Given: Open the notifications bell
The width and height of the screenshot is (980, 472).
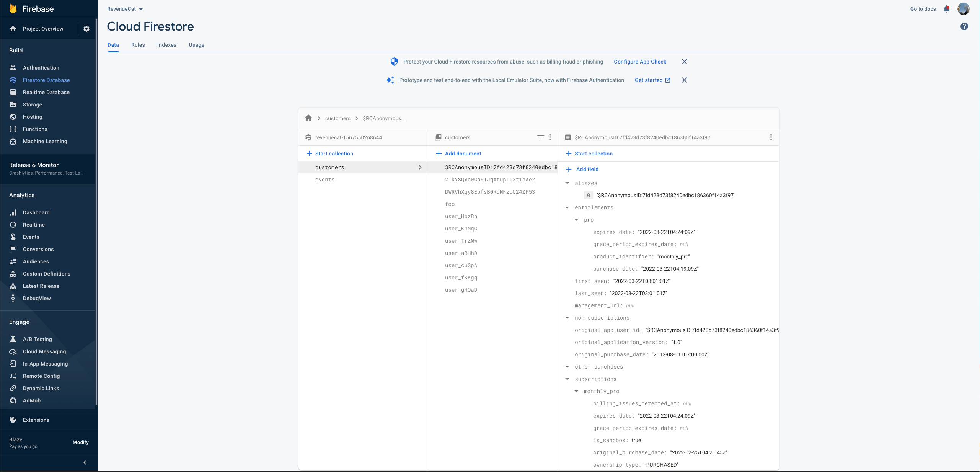Looking at the screenshot, I should [x=947, y=9].
